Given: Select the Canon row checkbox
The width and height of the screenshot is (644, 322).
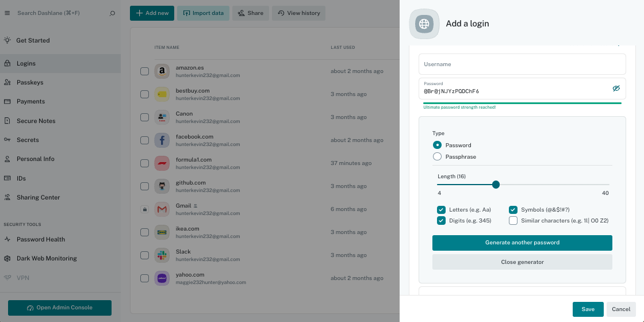Looking at the screenshot, I should tap(144, 117).
